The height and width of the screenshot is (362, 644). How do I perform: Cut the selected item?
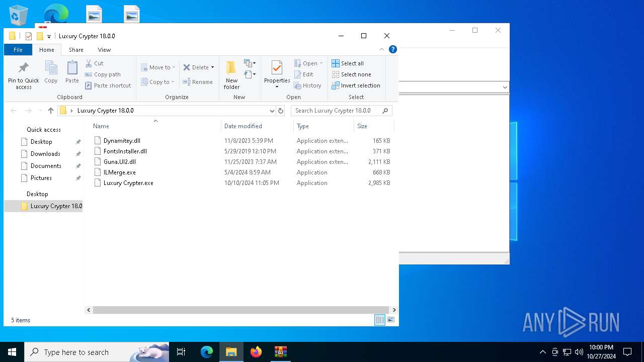point(95,63)
